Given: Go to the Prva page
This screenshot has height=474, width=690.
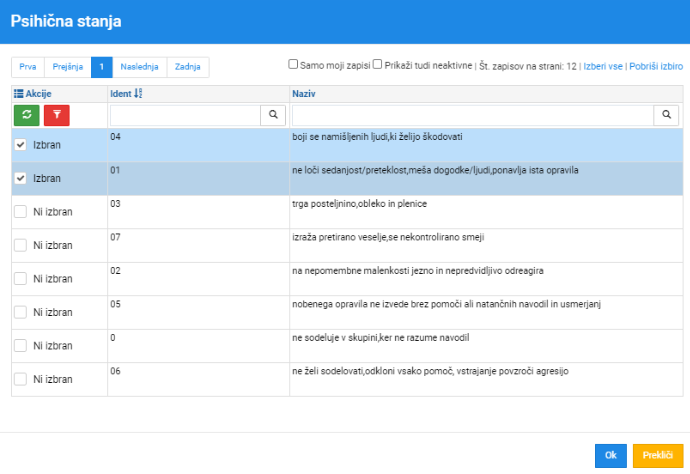Looking at the screenshot, I should 28,67.
